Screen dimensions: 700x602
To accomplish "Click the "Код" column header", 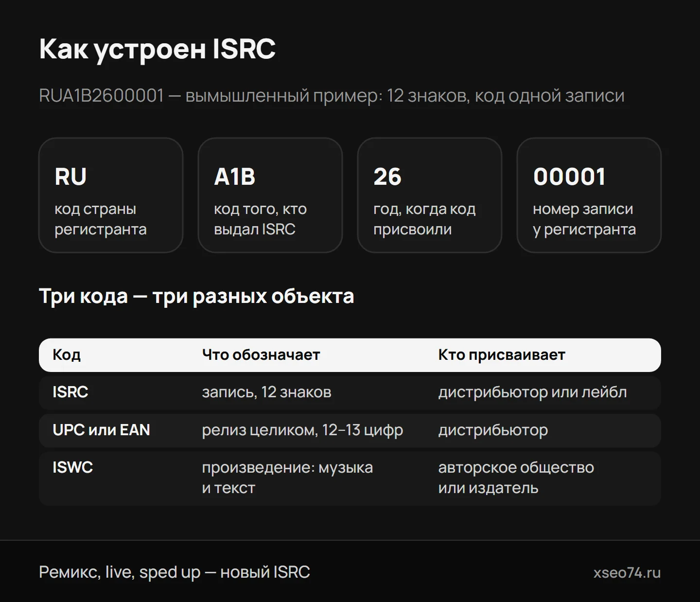I will [67, 355].
